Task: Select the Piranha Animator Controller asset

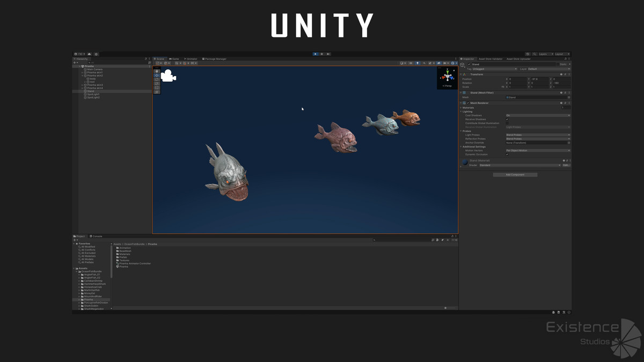Action: (x=134, y=263)
